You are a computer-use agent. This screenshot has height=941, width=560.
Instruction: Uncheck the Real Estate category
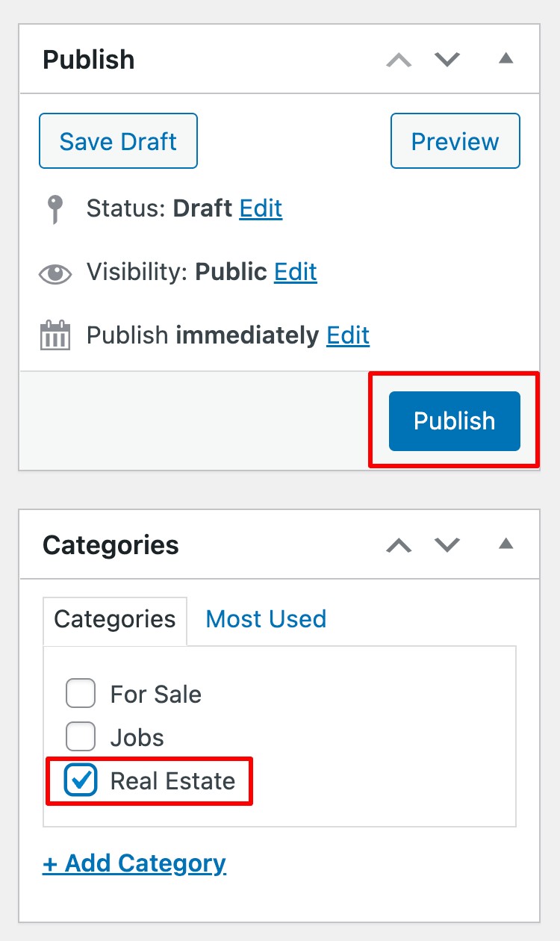(x=80, y=781)
